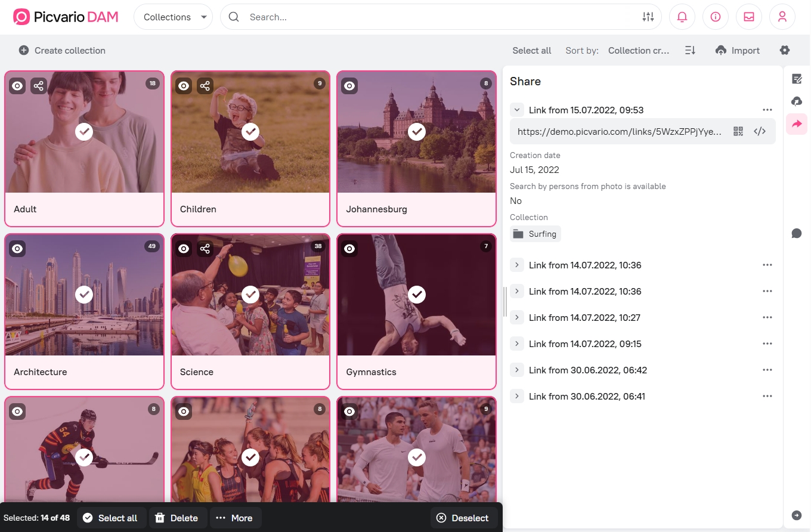The image size is (811, 532).
Task: Open the More actions menu
Action: 235,518
